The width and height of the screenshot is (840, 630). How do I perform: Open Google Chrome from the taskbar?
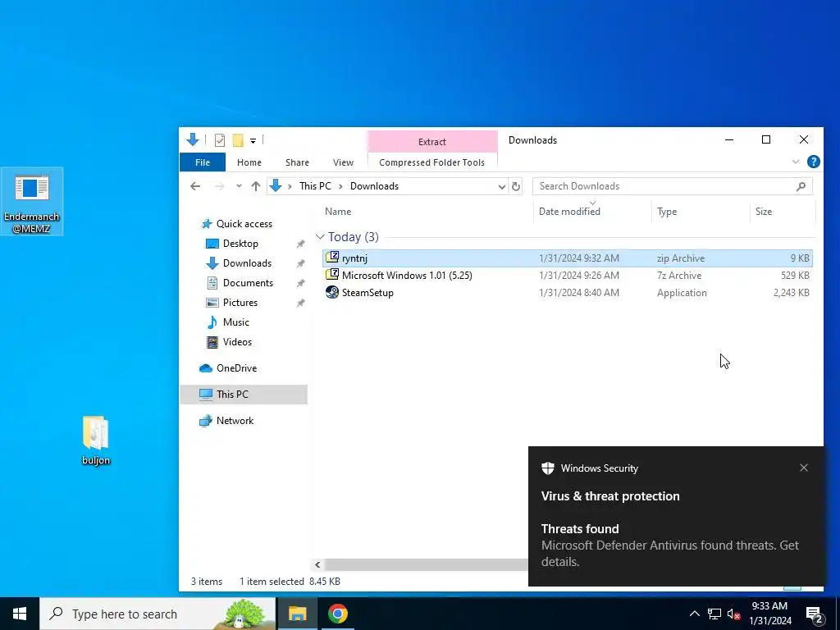tap(338, 614)
